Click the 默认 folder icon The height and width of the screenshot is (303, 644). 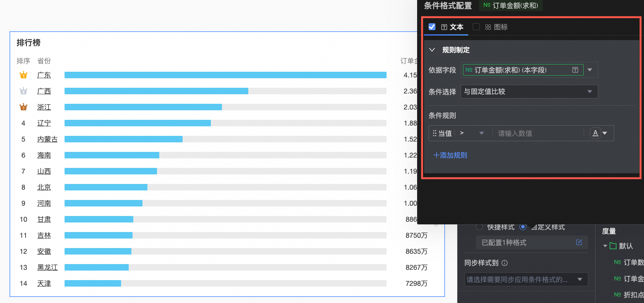pyautogui.click(x=613, y=246)
